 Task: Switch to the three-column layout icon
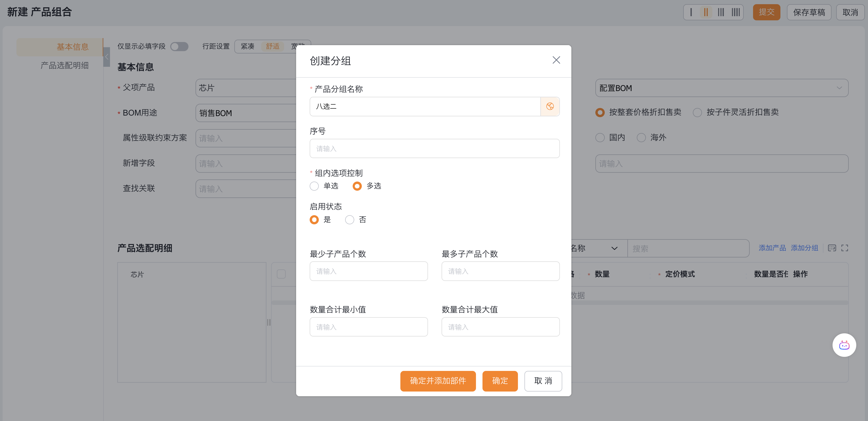click(x=721, y=12)
